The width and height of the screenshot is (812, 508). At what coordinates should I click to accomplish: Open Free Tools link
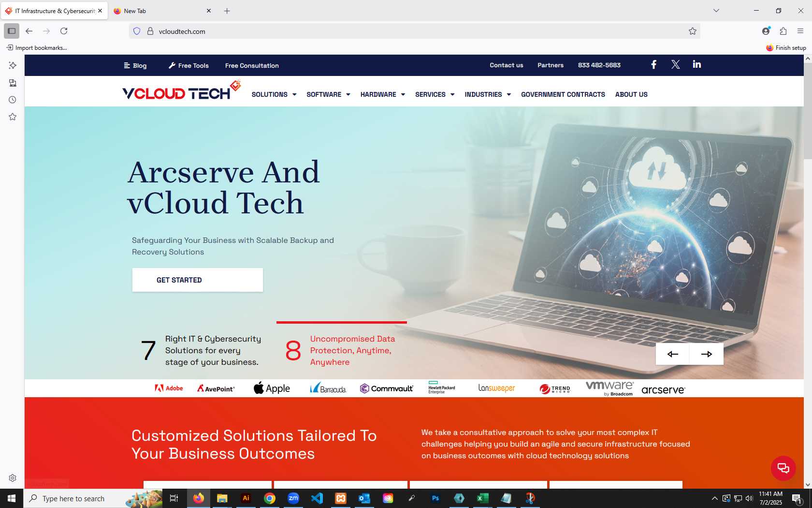click(x=188, y=65)
